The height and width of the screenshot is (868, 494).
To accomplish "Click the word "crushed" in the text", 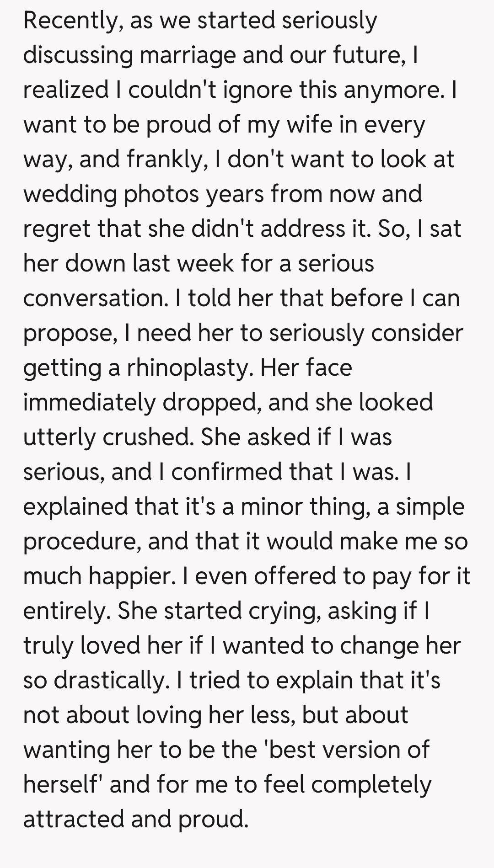I will point(145,437).
